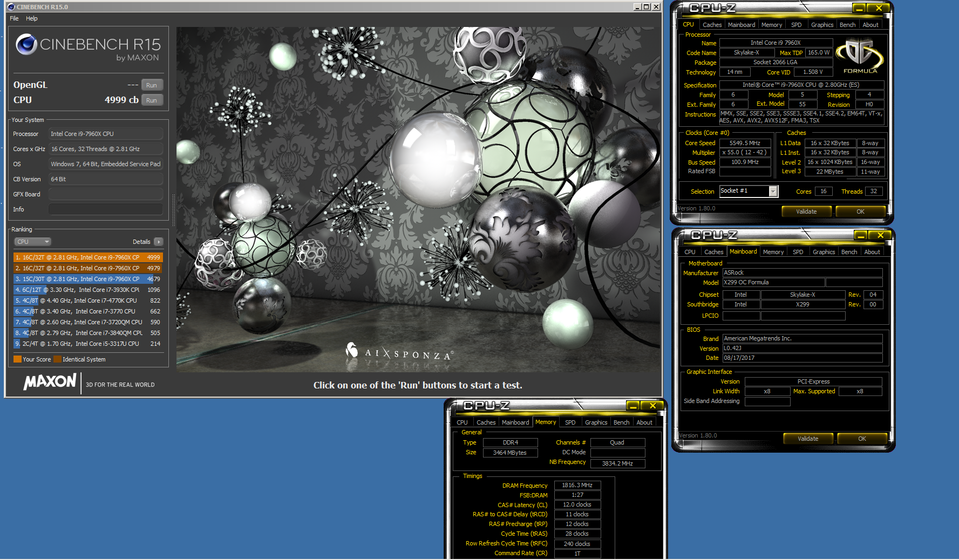This screenshot has height=560, width=959.
Task: Open Mainboard tab in Memory CPU-Z window
Action: pos(515,422)
